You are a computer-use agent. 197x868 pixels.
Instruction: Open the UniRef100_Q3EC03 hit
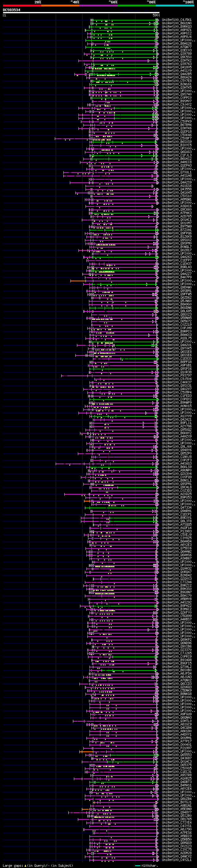click(176, 50)
